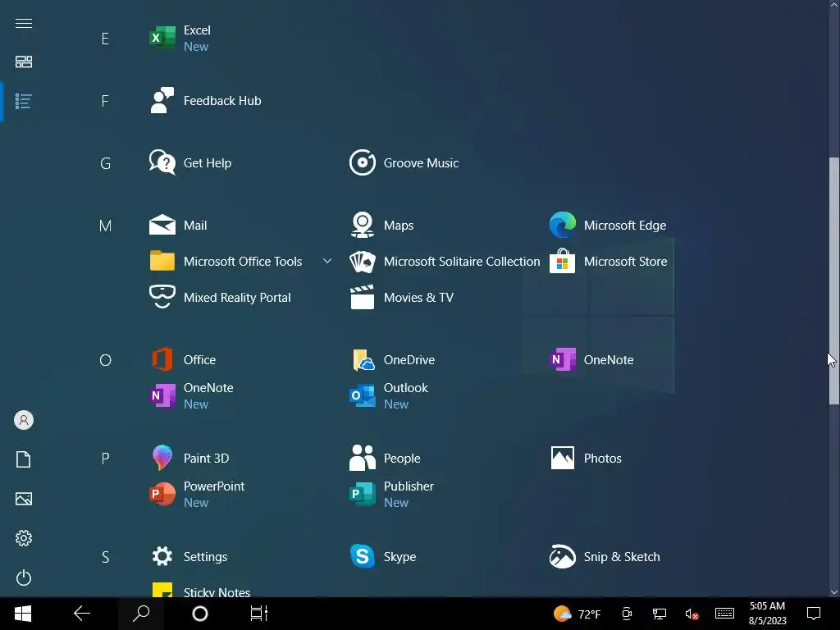Open taskbar Search

point(141,614)
